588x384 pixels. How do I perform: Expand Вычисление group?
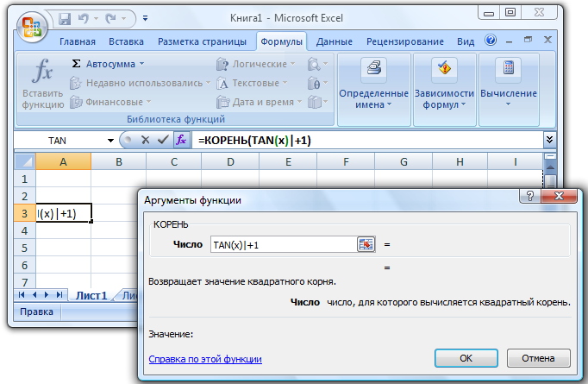tap(509, 90)
